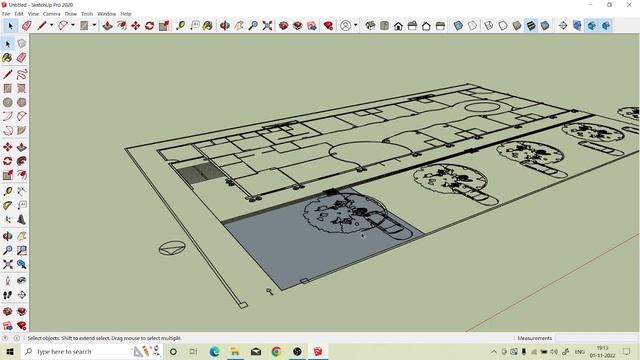Select the Protractor tool in left toolbar
This screenshot has width=640, height=360.
click(8, 205)
